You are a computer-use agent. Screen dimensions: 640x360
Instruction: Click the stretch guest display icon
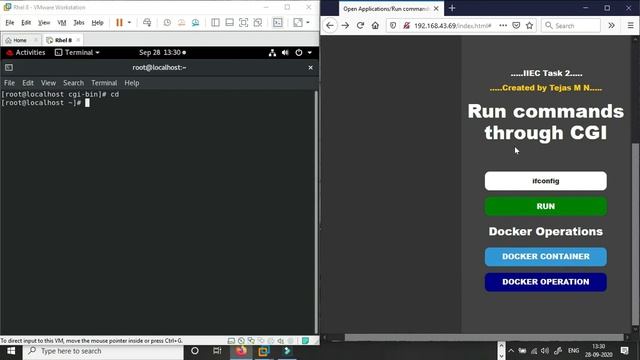(298, 22)
